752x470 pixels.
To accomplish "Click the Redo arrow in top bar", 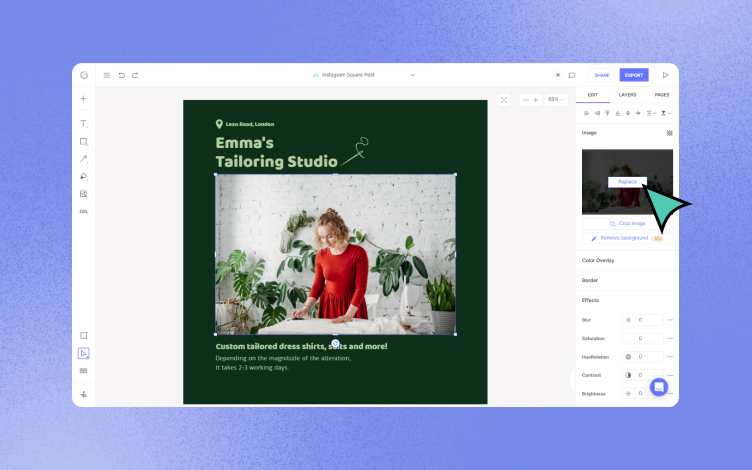I will tap(135, 75).
